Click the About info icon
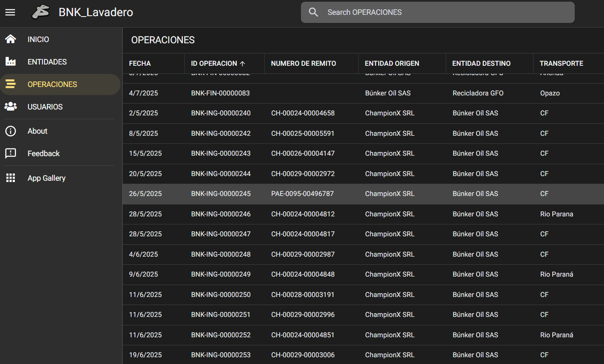The height and width of the screenshot is (364, 604). pyautogui.click(x=11, y=131)
